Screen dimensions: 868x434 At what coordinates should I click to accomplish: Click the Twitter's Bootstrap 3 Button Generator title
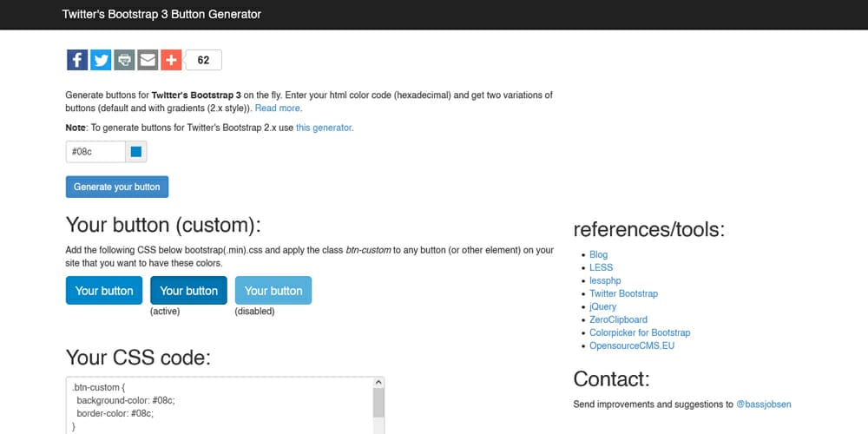[161, 14]
